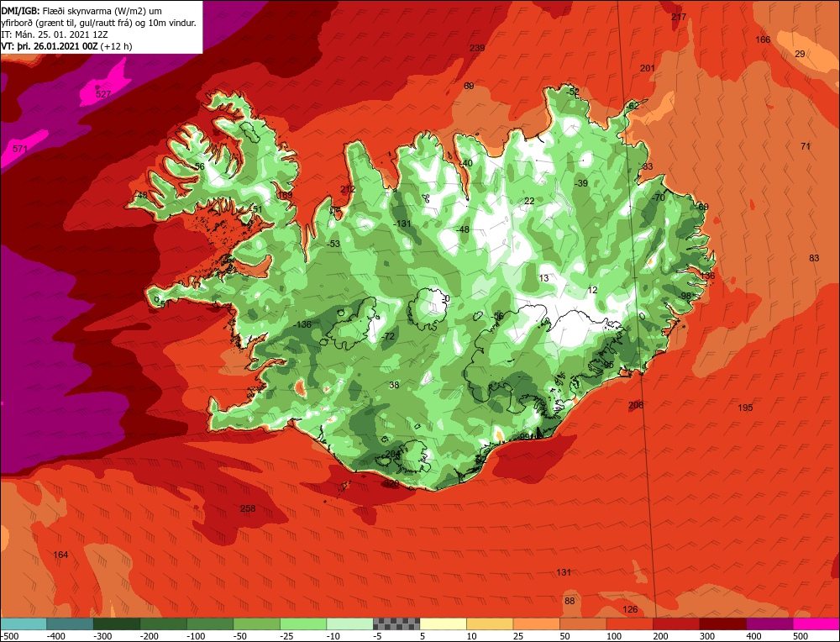Click the 71 value east of Iceland

click(806, 146)
